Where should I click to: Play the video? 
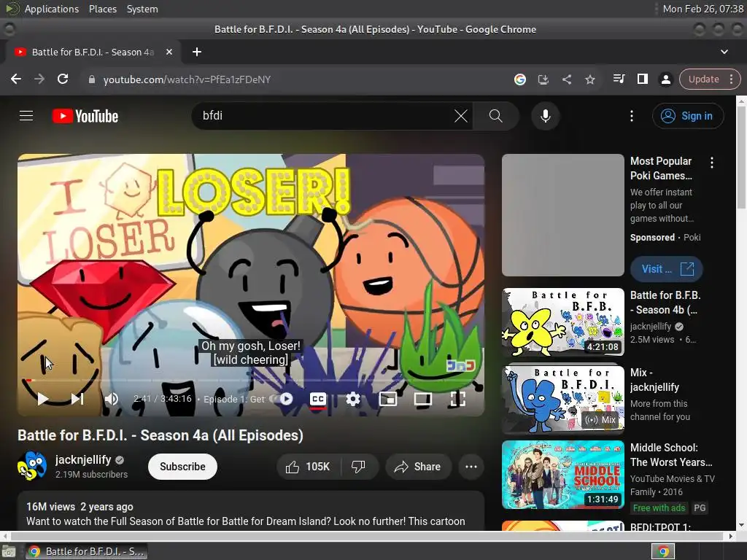pyautogui.click(x=43, y=399)
